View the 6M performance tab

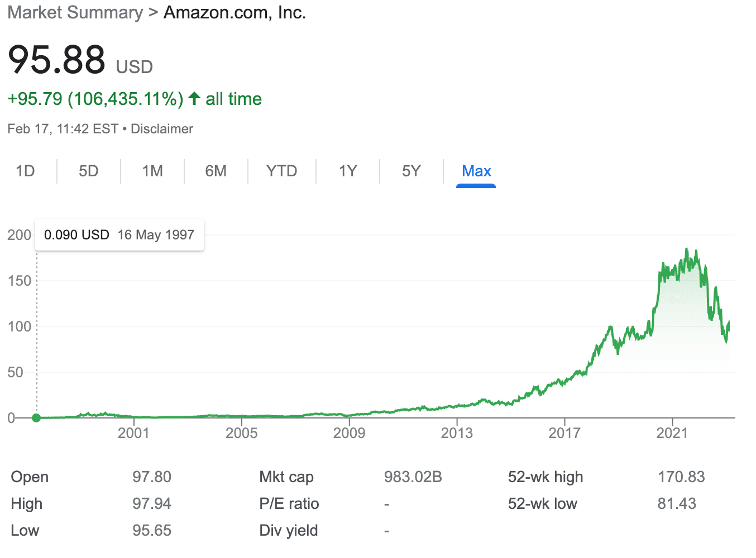216,171
